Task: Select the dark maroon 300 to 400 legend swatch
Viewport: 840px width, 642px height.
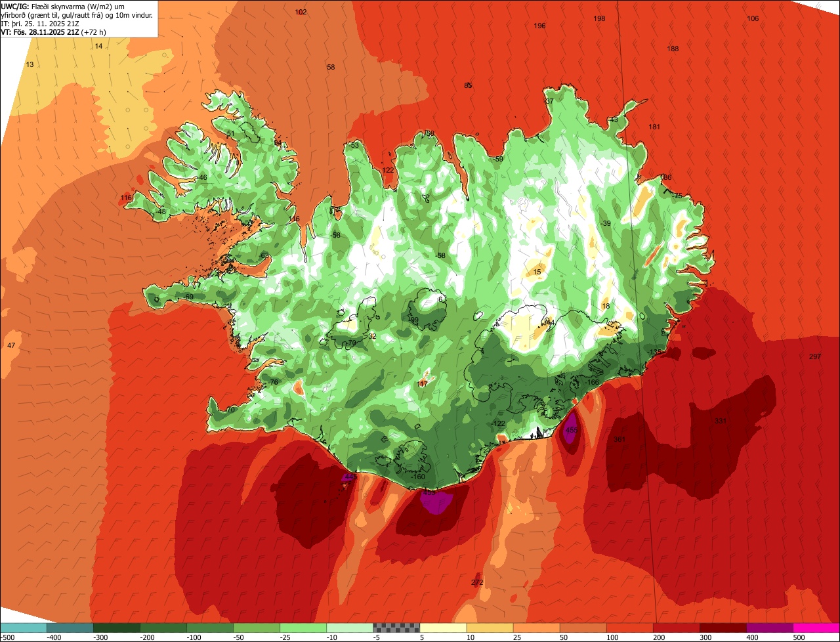Action: [723, 627]
